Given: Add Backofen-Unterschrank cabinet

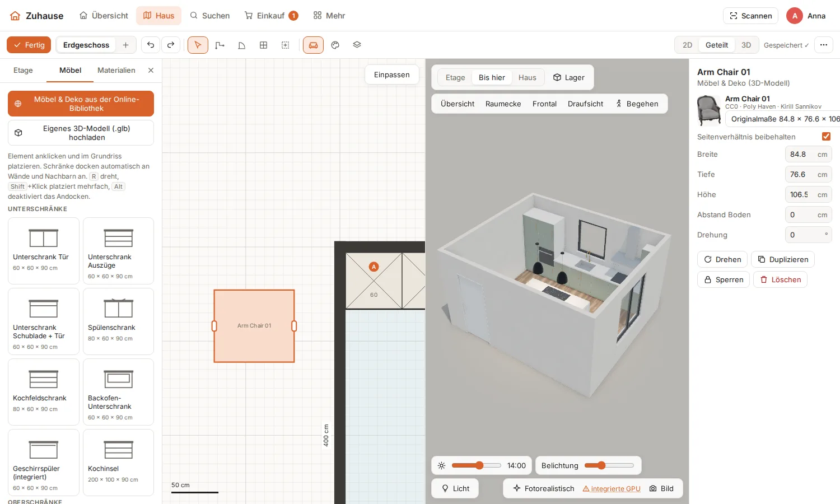Looking at the screenshot, I should click(x=118, y=392).
